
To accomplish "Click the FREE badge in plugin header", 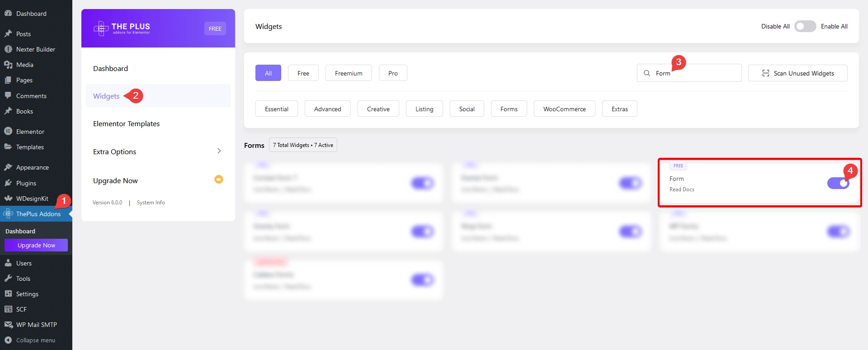I will [x=215, y=28].
